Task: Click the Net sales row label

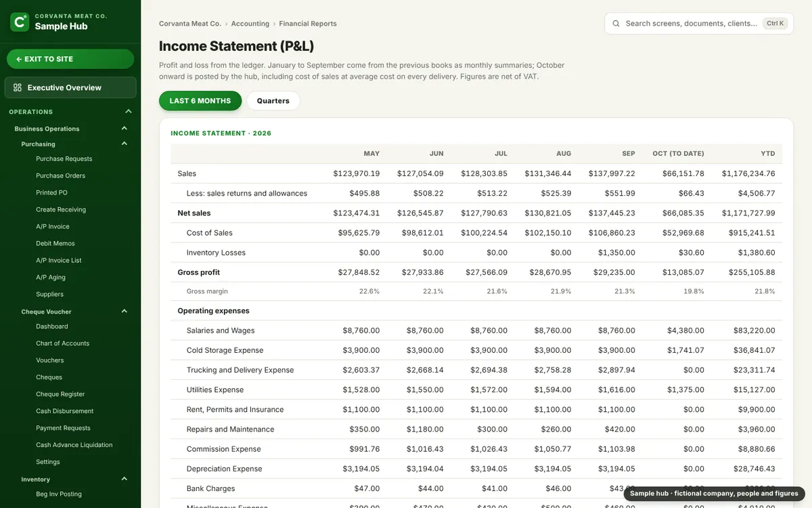Action: (x=194, y=213)
